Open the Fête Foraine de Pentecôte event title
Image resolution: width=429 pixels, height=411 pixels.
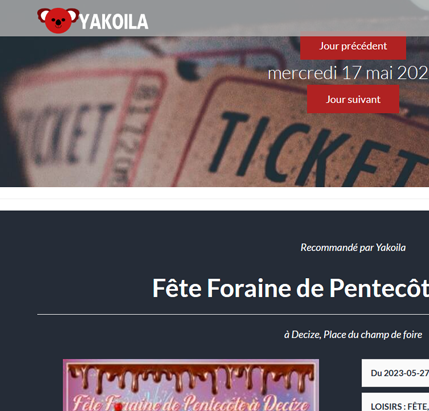(x=290, y=288)
